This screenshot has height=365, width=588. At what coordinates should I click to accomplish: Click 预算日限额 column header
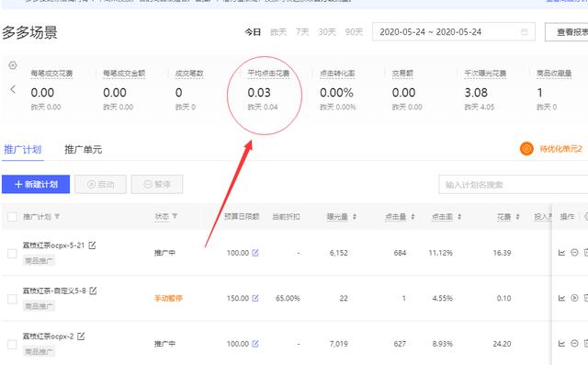[x=242, y=216]
